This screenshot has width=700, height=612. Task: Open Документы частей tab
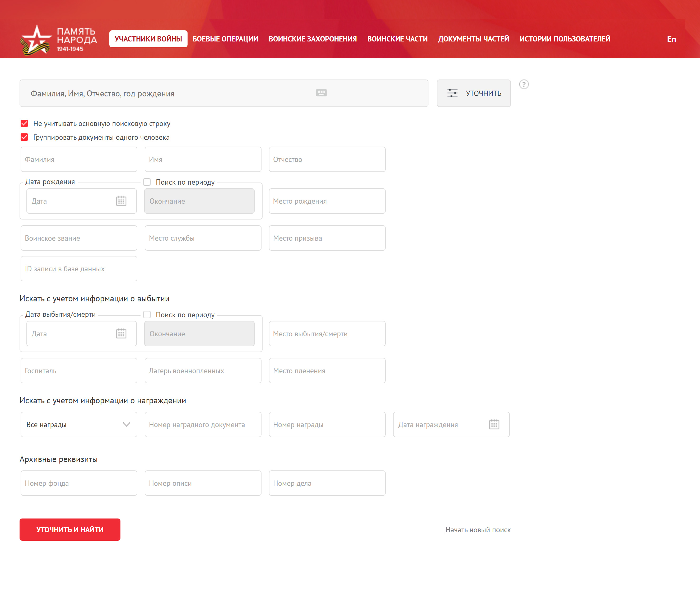[473, 39]
